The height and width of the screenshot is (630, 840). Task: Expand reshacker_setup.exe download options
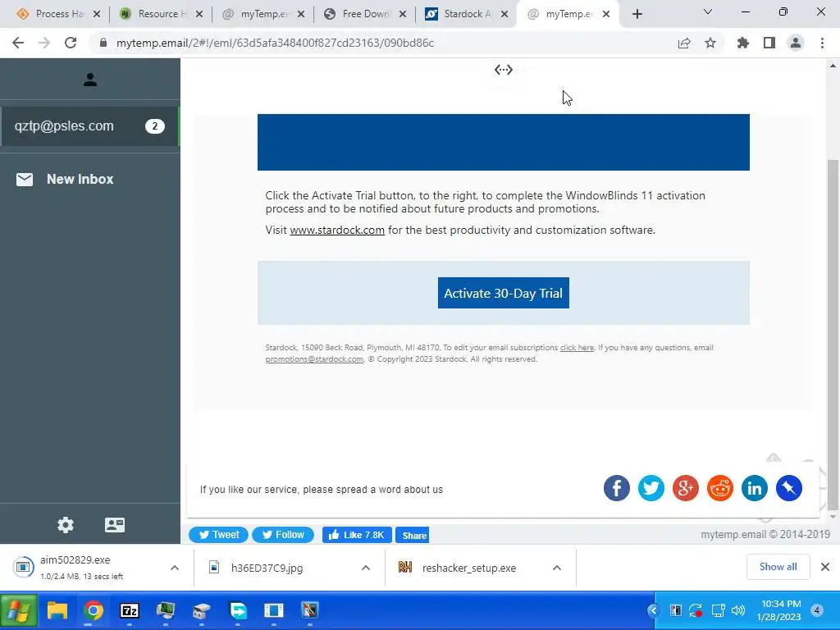click(557, 568)
